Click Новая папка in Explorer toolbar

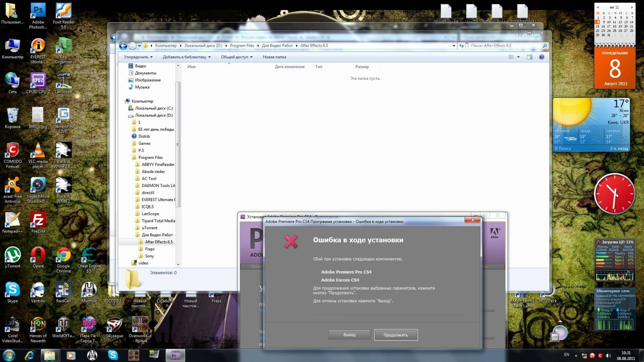(274, 57)
